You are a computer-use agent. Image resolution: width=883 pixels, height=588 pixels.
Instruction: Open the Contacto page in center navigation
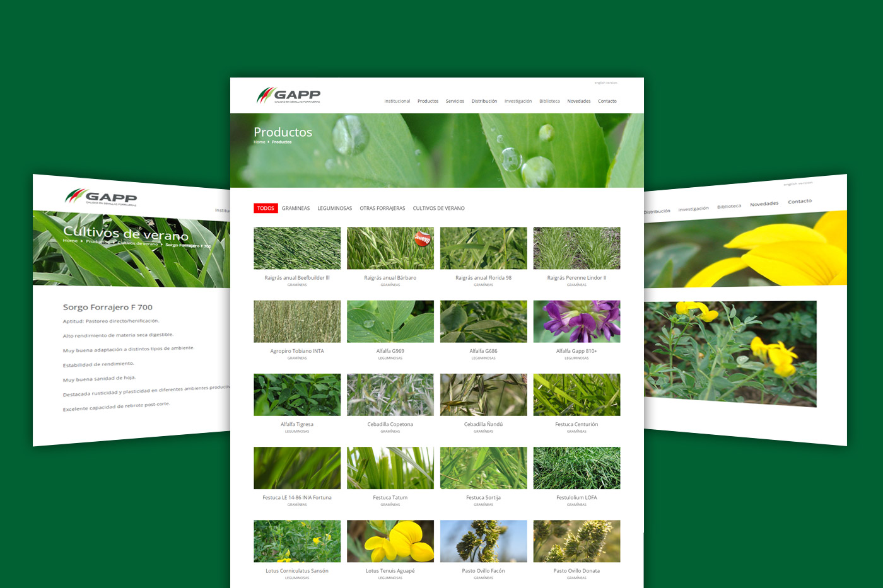coord(607,101)
